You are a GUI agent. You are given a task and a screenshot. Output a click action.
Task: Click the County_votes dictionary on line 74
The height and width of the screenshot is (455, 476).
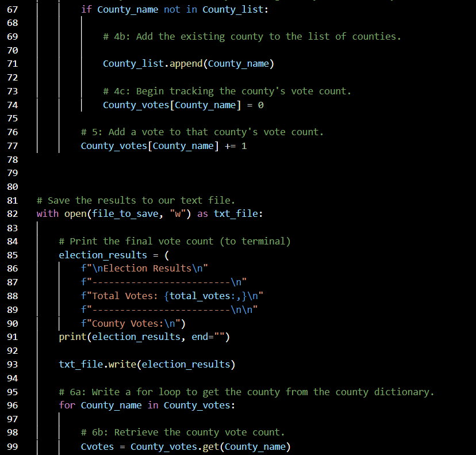pos(136,105)
